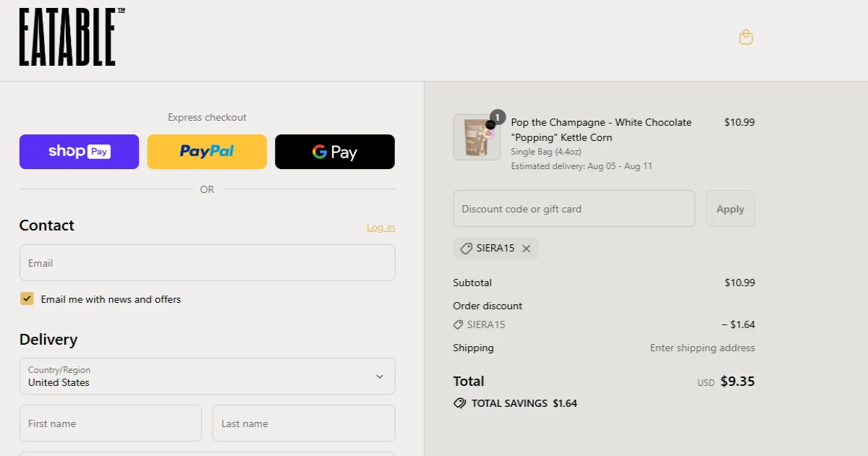The image size is (868, 456).
Task: Click the First name field
Action: 111,423
